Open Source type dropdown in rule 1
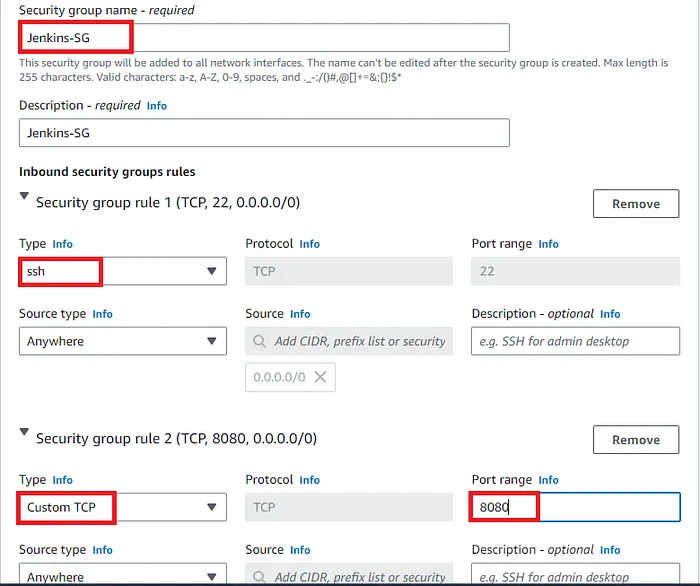This screenshot has height=586, width=700. [123, 341]
